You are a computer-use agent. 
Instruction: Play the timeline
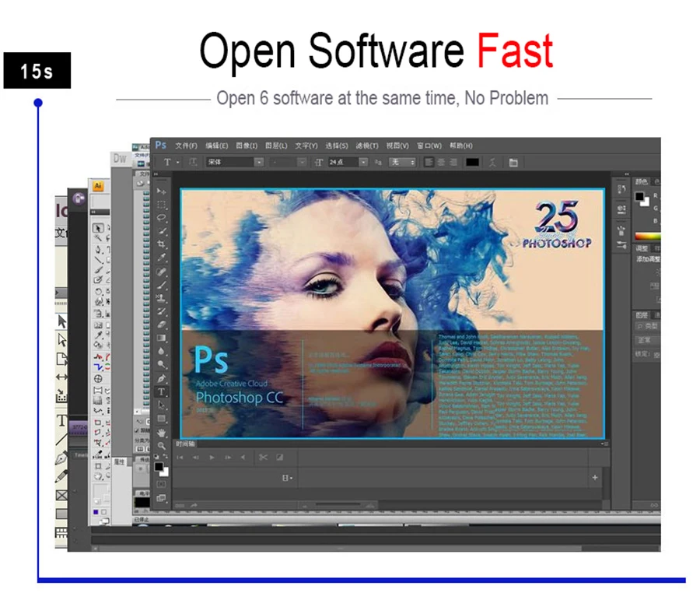[x=212, y=458]
